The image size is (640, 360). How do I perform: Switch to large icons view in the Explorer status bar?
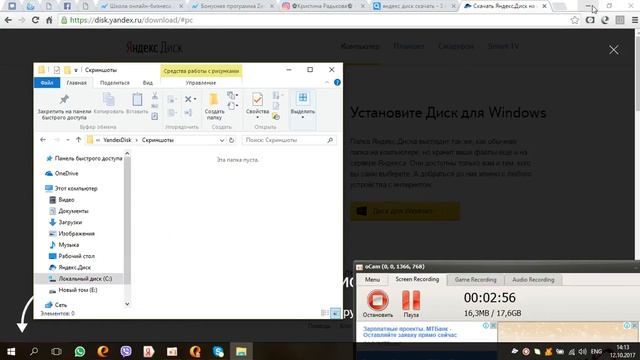(x=335, y=313)
